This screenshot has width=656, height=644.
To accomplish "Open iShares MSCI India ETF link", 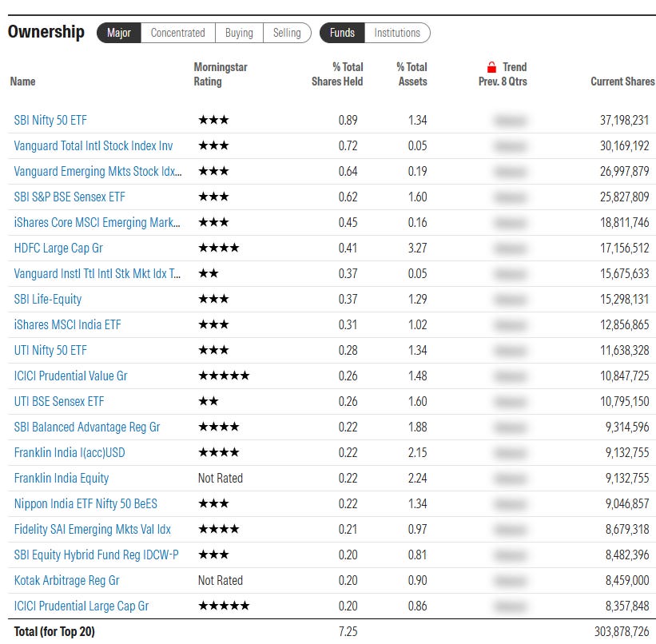I will coord(67,324).
